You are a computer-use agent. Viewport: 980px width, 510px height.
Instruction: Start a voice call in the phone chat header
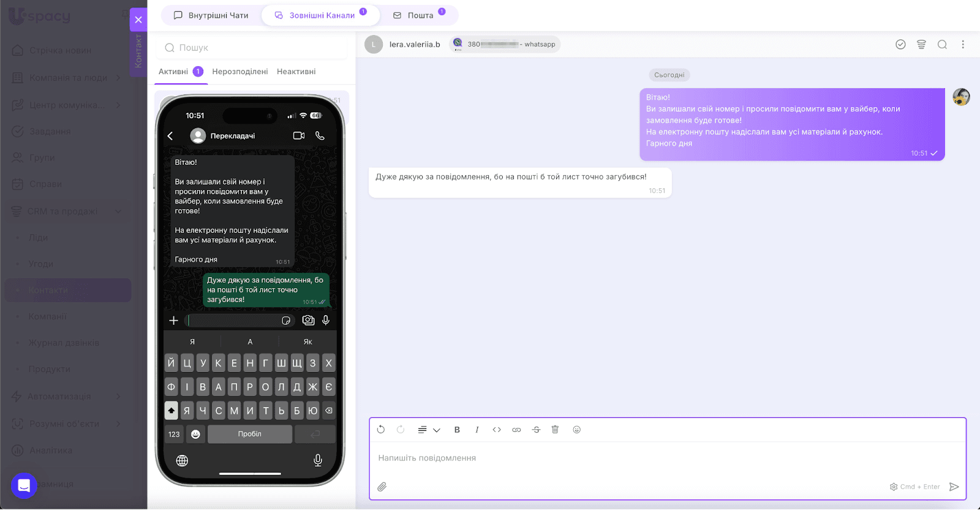(x=320, y=135)
